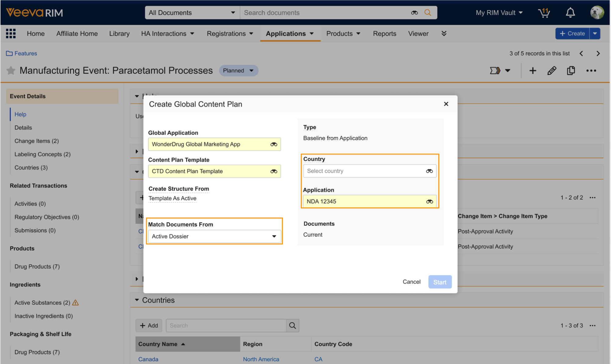Click the Cancel button in dialog
This screenshot has height=364, width=611.
tap(411, 282)
